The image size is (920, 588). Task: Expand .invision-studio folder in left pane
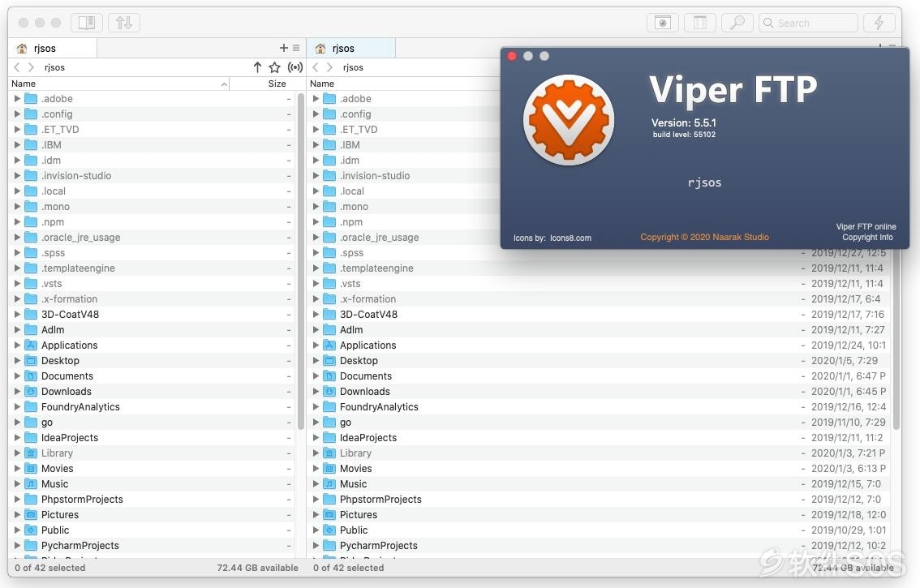coord(17,175)
